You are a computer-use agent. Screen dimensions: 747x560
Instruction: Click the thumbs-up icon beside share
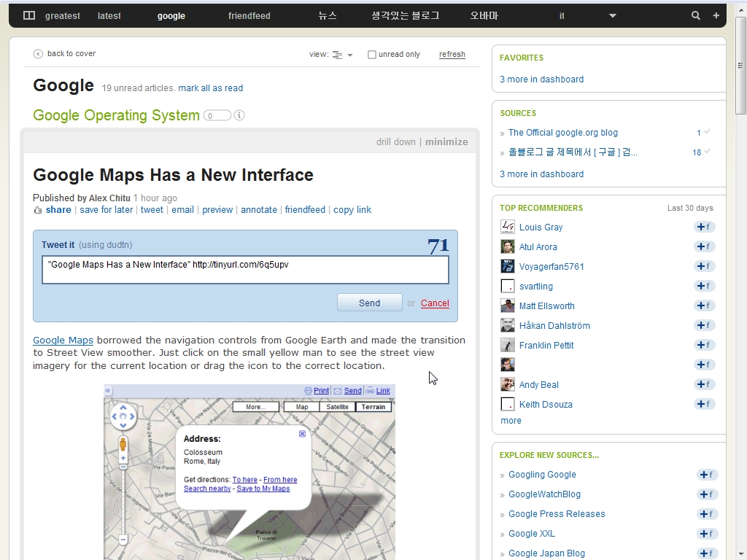tap(38, 210)
